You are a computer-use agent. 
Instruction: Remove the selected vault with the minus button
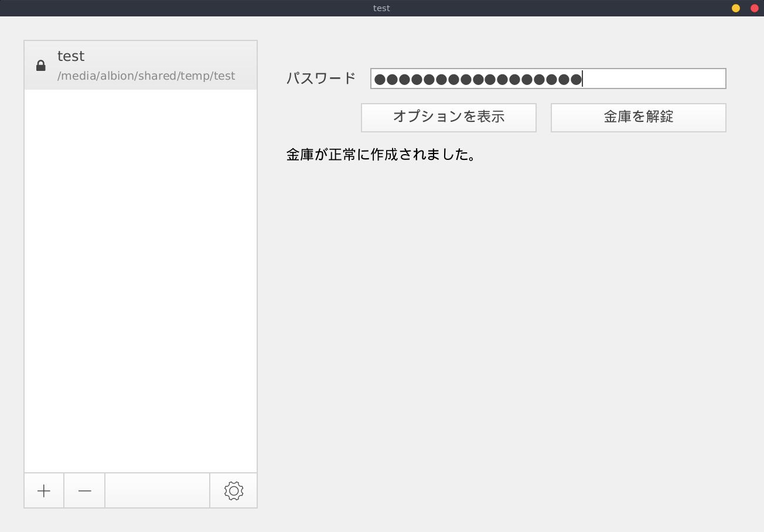pos(84,491)
